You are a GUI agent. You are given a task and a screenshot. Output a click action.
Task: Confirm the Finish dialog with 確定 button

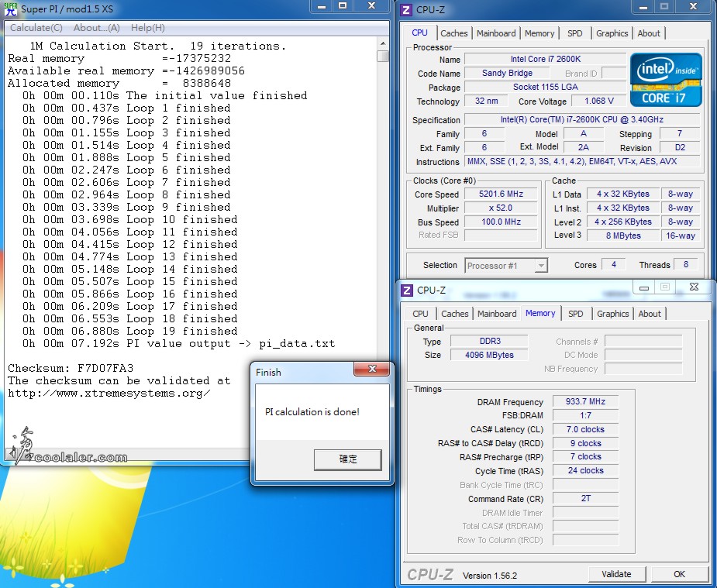[347, 459]
